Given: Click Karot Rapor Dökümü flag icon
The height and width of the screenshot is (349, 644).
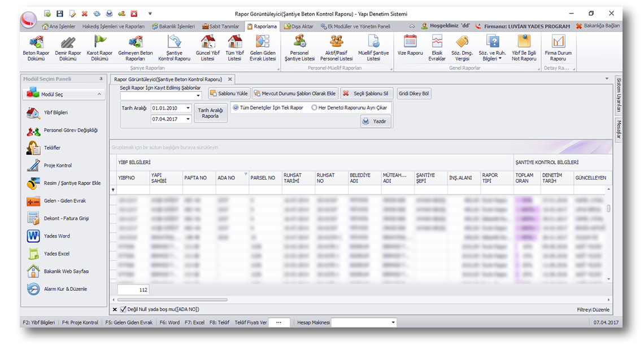Looking at the screenshot, I should [99, 42].
